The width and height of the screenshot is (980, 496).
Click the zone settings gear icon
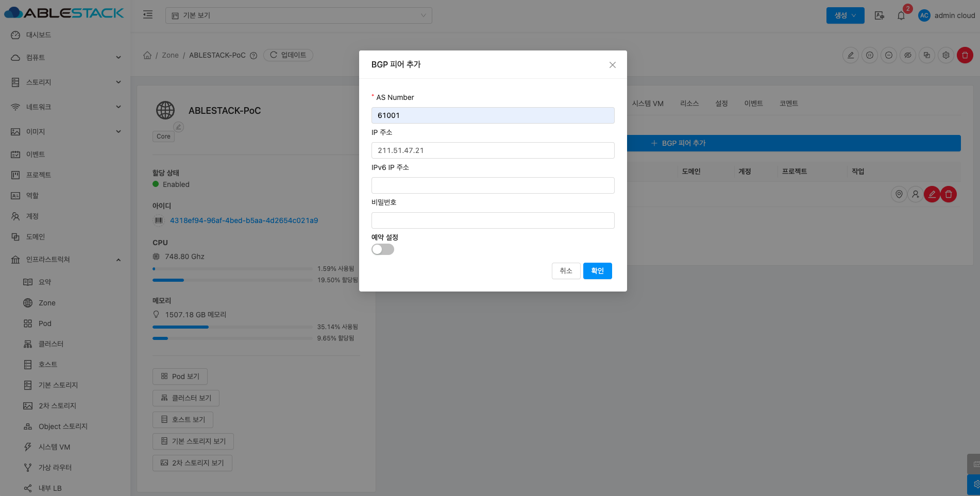coord(945,55)
